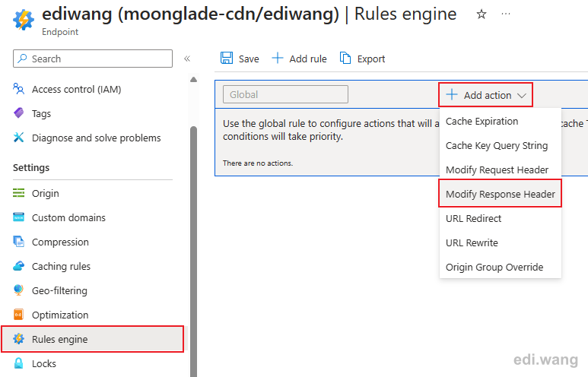The width and height of the screenshot is (588, 377).
Task: Collapse the sidebar with double chevron
Action: pyautogui.click(x=187, y=59)
